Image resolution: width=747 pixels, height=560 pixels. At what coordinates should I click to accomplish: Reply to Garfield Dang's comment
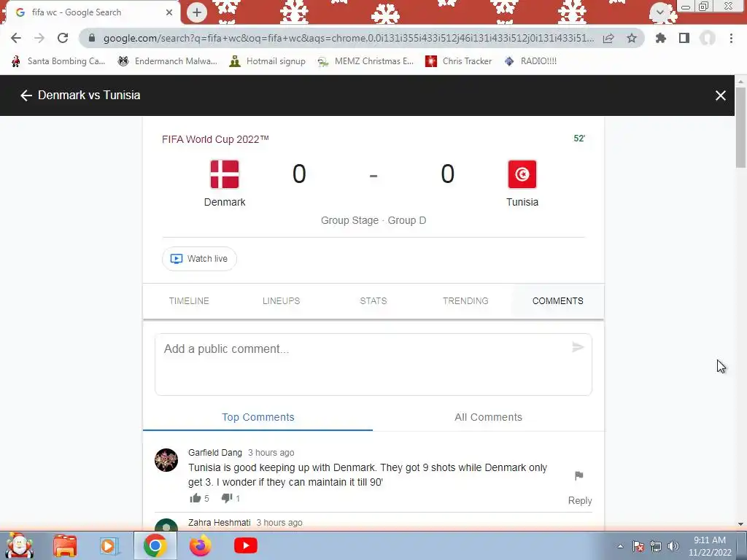tap(580, 500)
